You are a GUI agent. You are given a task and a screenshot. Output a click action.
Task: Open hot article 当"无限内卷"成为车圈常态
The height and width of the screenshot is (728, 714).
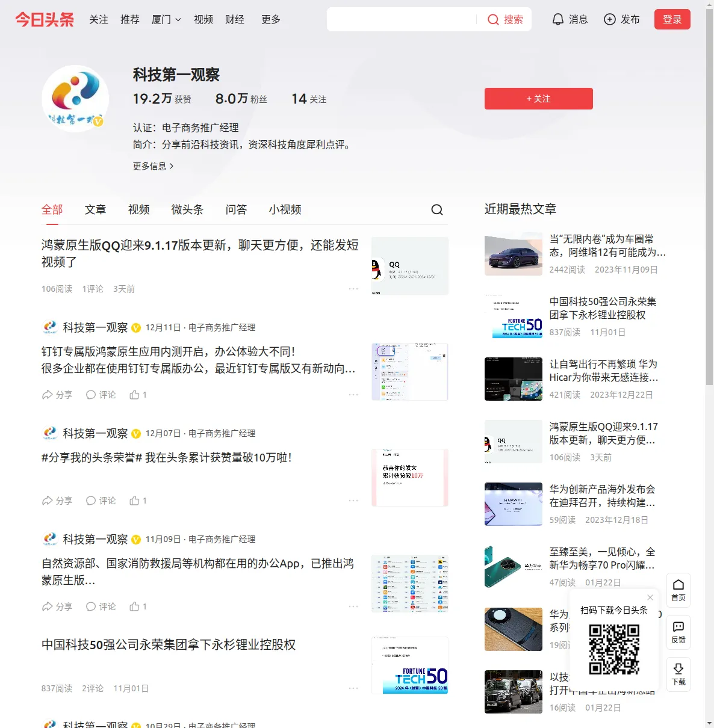coord(607,245)
